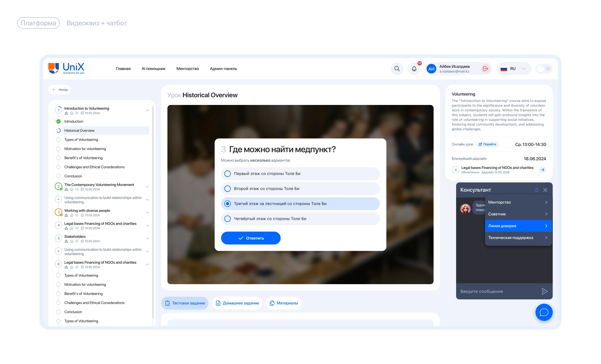Click the floating chat bubble button

pos(544,312)
